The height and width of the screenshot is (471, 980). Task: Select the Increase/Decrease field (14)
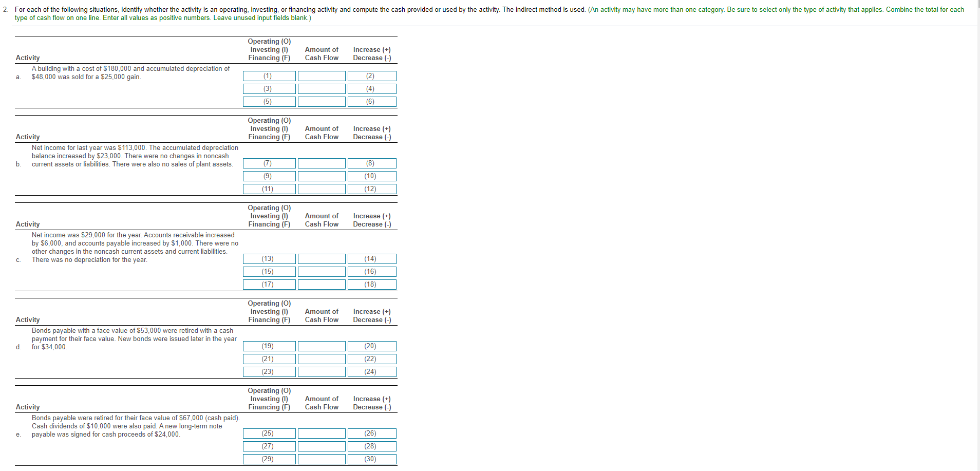(x=371, y=258)
